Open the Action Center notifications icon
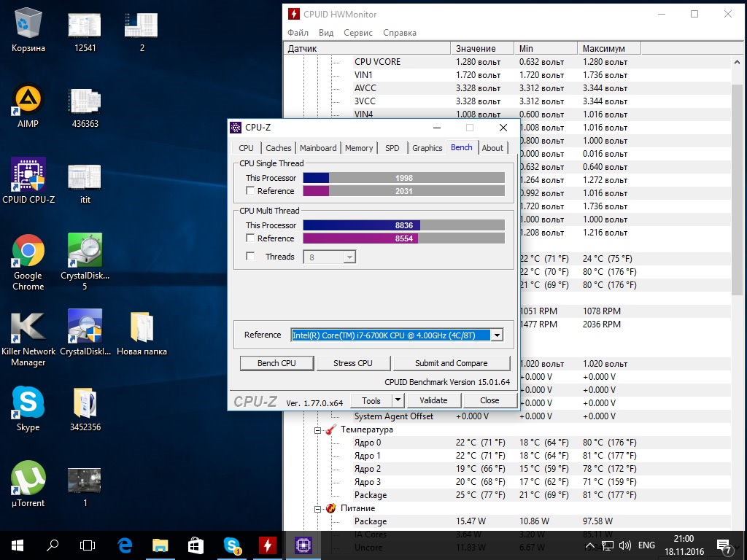Viewport: 747px width, 560px height. point(724,546)
